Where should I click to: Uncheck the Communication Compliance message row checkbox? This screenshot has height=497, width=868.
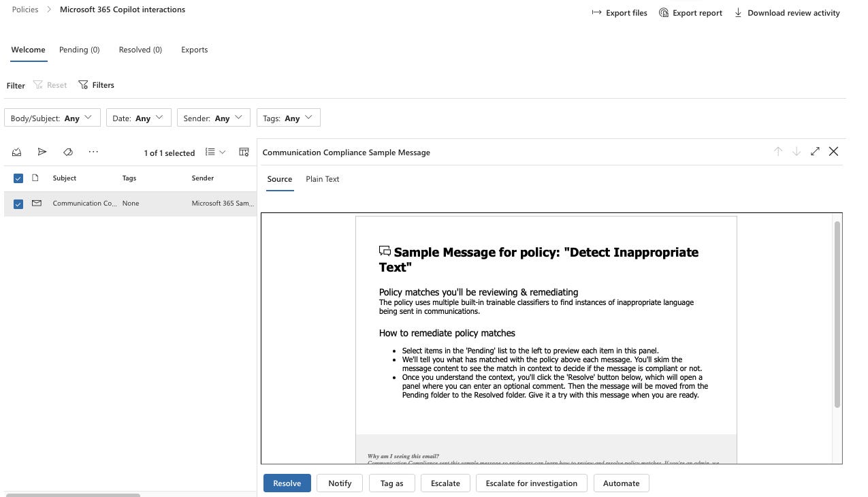[x=18, y=204]
